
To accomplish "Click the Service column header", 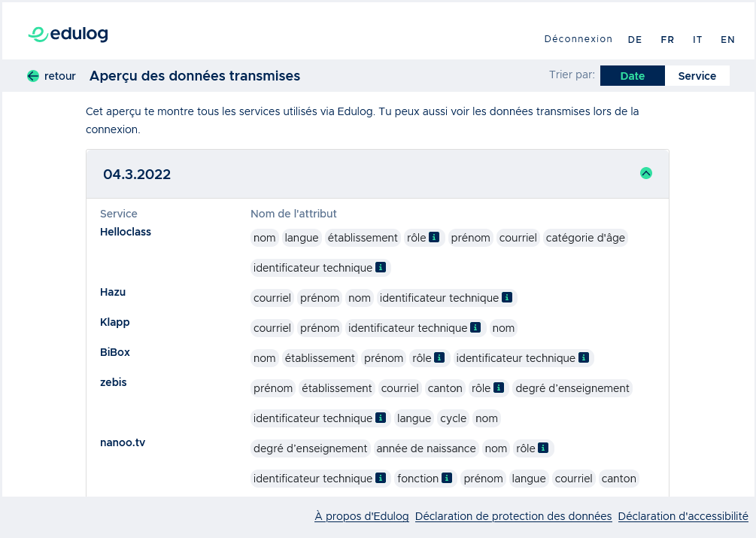I will click(x=119, y=214).
